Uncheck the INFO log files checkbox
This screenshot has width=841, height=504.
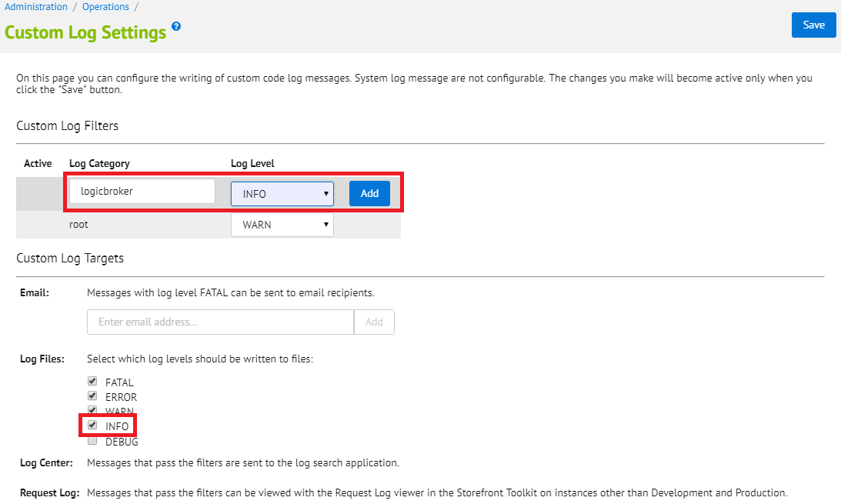92,426
